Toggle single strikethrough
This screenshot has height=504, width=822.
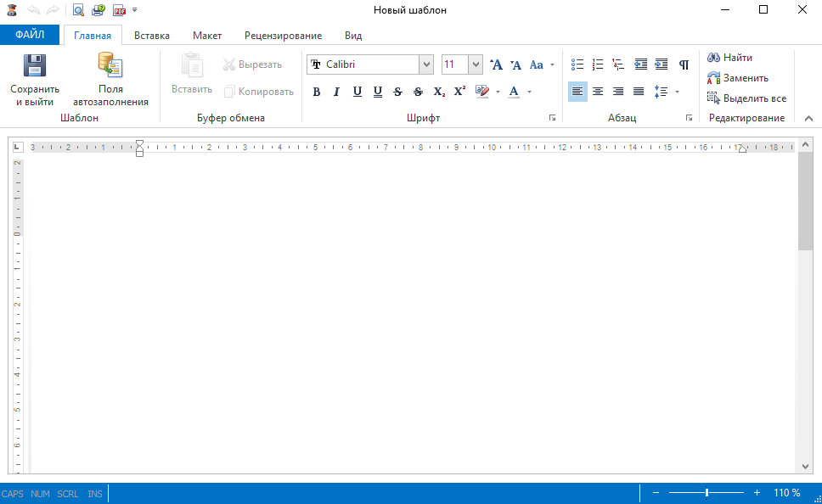pos(398,92)
